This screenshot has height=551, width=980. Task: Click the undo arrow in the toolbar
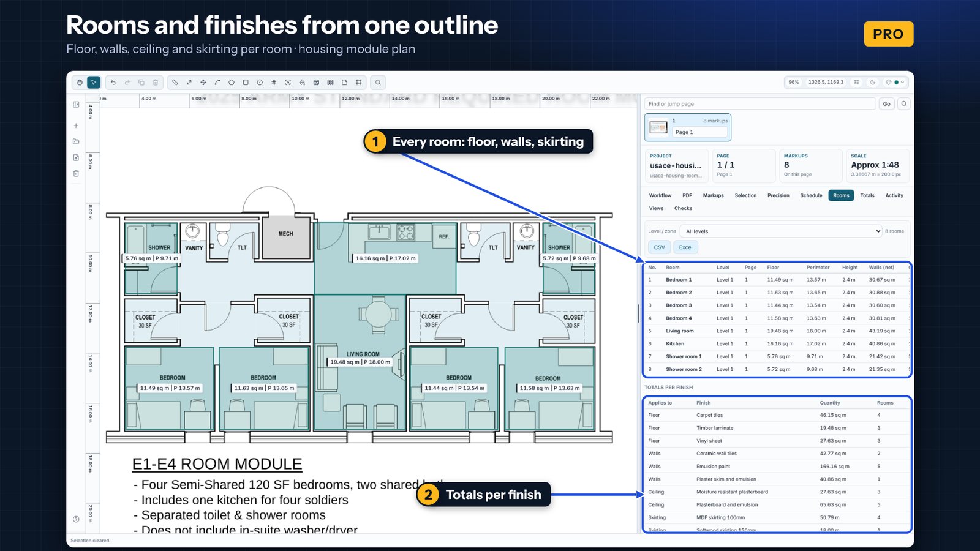click(113, 83)
